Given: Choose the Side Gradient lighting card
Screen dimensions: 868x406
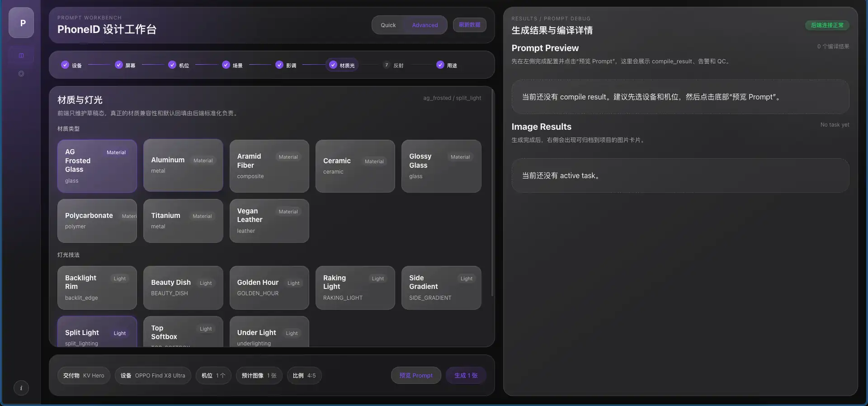Looking at the screenshot, I should [x=441, y=288].
